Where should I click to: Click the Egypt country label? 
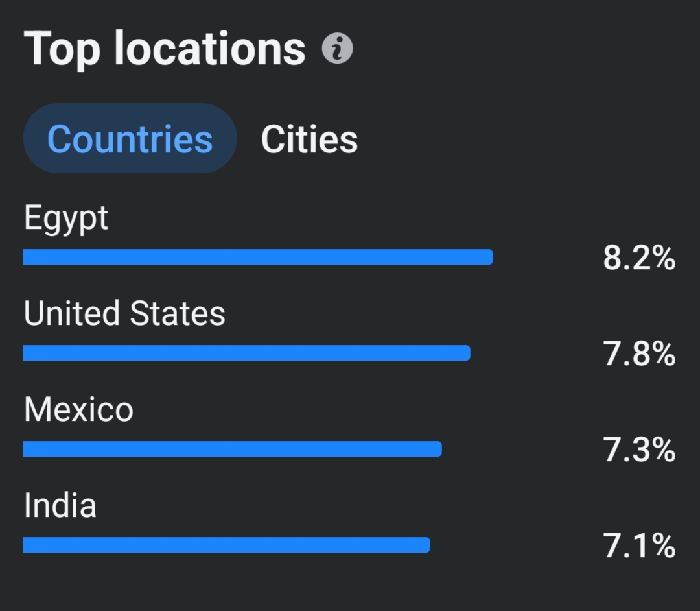click(66, 219)
